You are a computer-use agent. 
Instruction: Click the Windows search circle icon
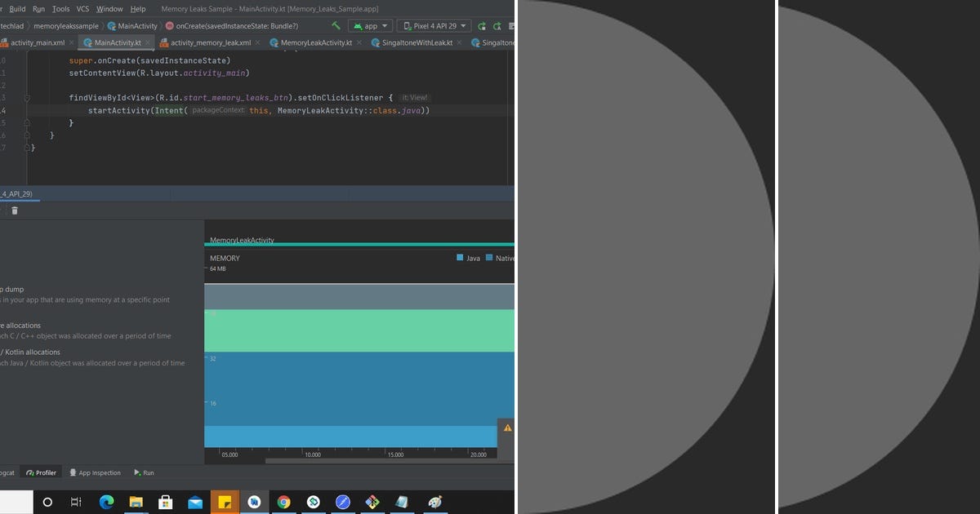tap(47, 502)
